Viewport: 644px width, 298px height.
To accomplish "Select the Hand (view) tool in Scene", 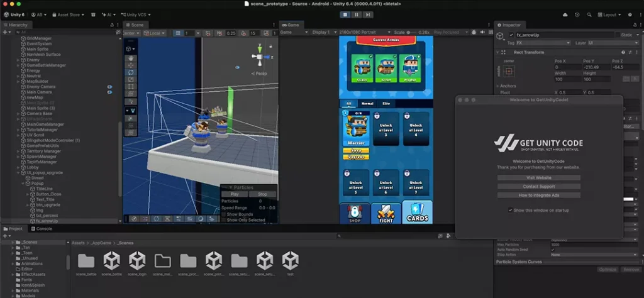I will (131, 58).
